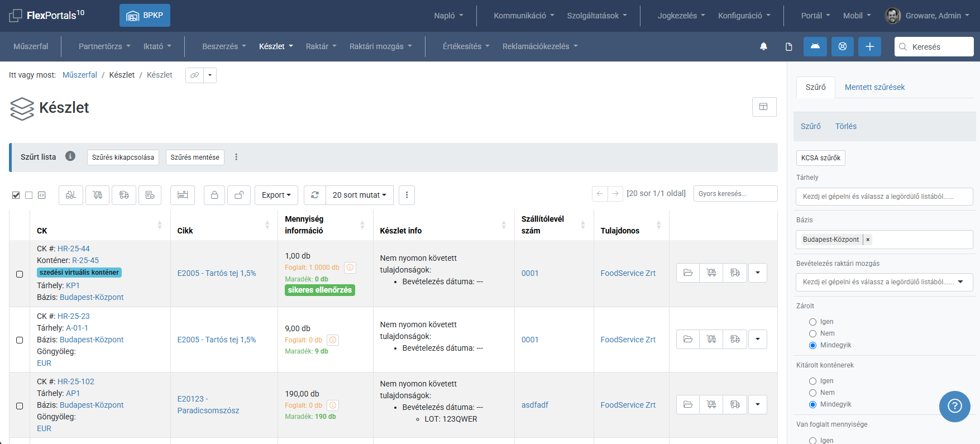
Task: Sort by the CK column header
Action: coord(99,225)
